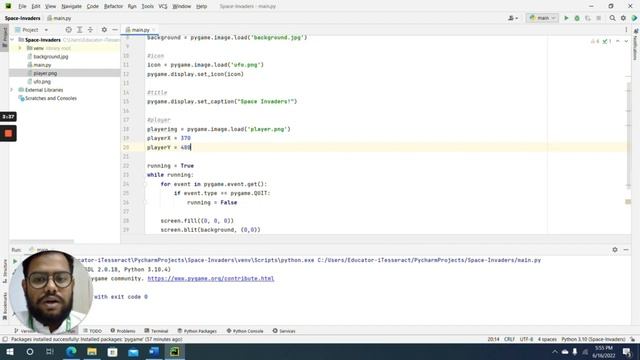Open the user account icon dropdown
The width and height of the screenshot is (640, 360).
point(513,18)
